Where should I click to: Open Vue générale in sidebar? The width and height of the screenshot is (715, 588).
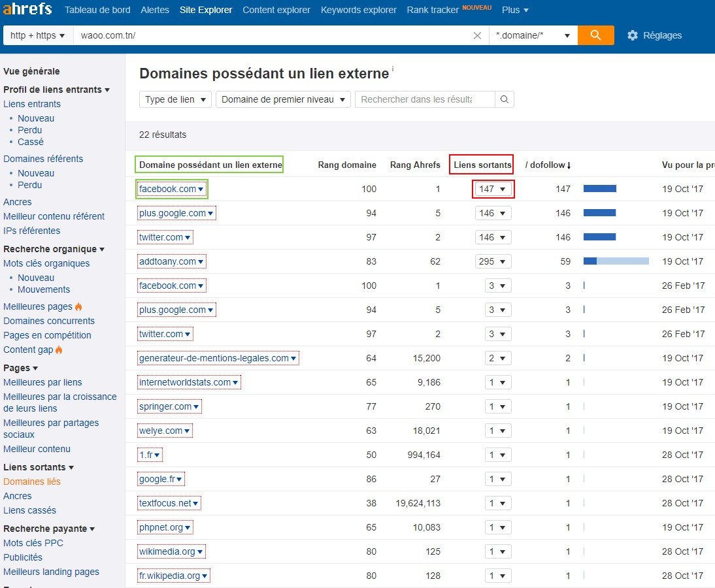[31, 71]
